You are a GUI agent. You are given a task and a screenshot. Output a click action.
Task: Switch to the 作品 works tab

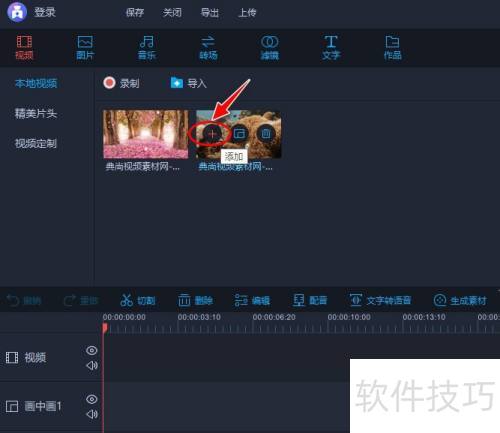393,47
